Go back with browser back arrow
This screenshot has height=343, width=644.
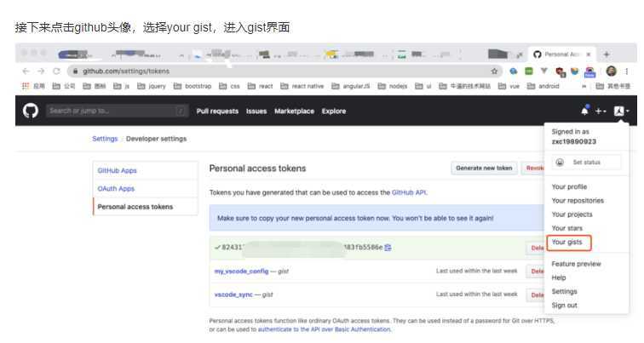pyautogui.click(x=26, y=71)
